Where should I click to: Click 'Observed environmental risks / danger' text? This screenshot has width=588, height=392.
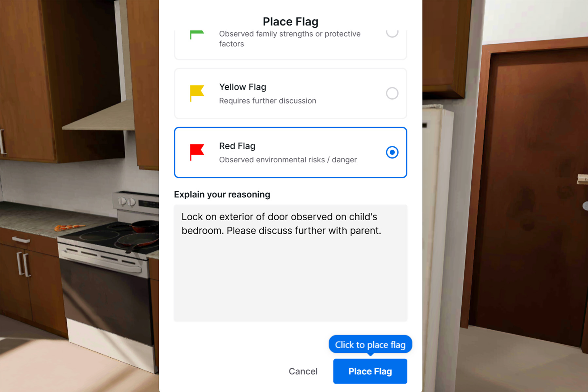click(288, 160)
